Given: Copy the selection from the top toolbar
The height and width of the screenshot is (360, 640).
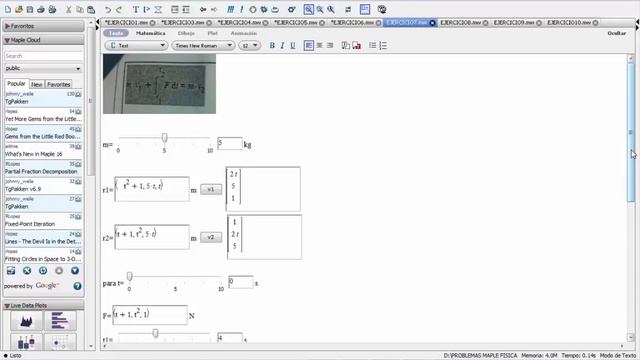Looking at the screenshot, I should (80, 9).
